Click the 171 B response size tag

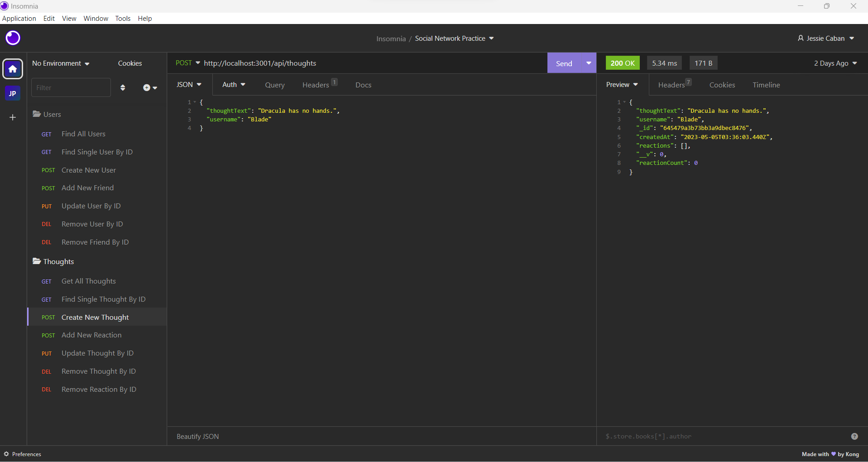(x=704, y=63)
